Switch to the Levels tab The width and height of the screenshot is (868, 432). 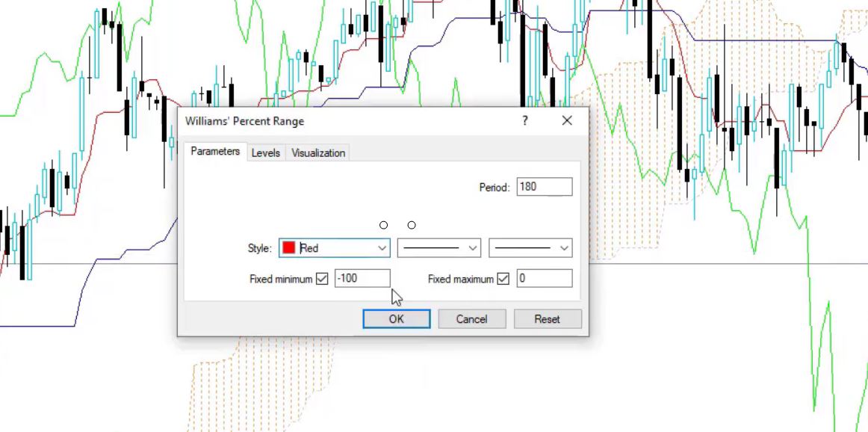point(265,152)
